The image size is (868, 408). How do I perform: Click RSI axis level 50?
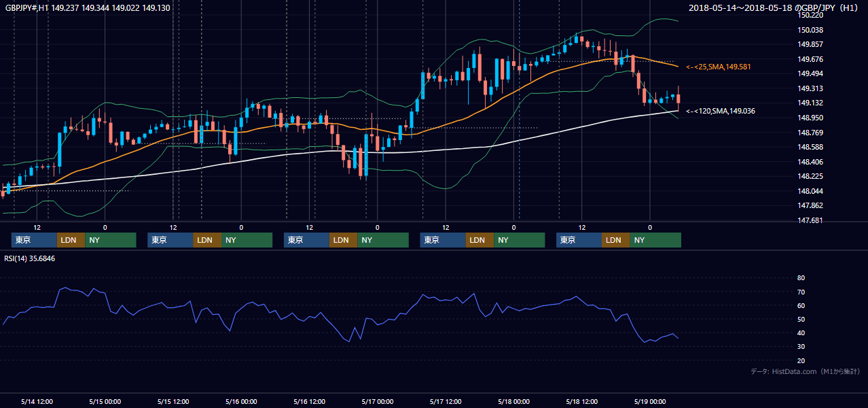click(x=801, y=319)
